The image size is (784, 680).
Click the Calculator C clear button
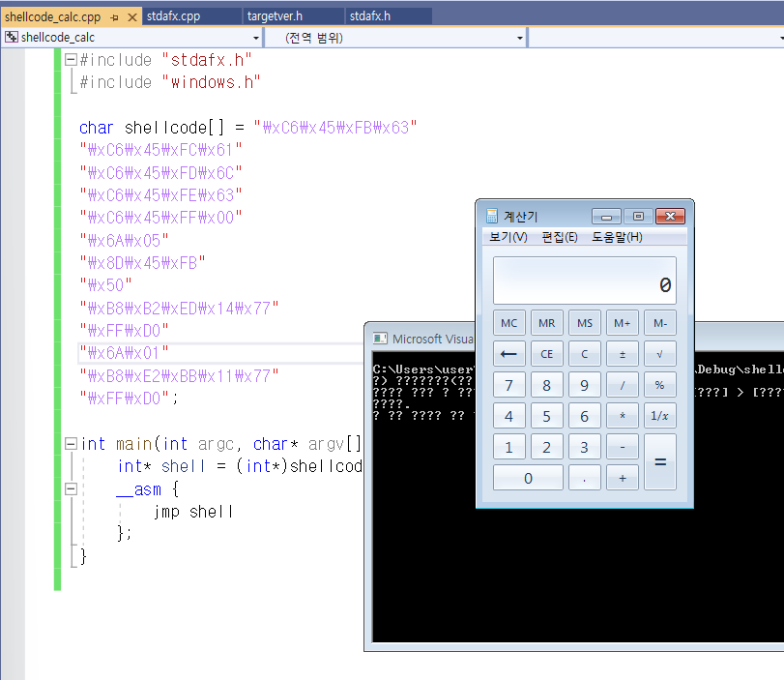[x=585, y=354]
